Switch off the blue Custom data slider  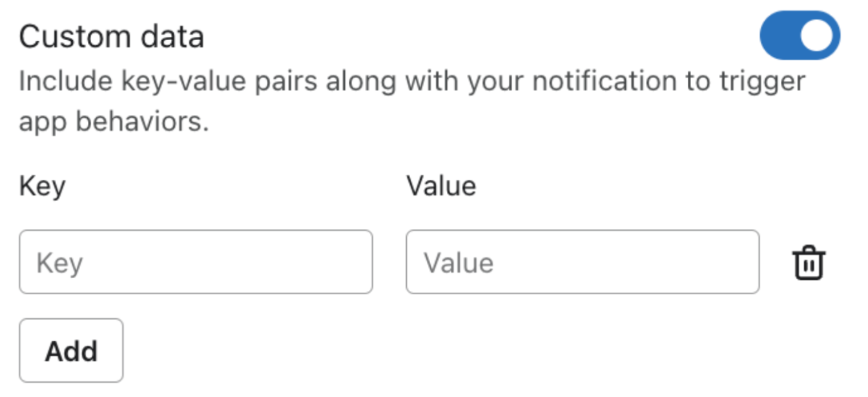pos(800,36)
